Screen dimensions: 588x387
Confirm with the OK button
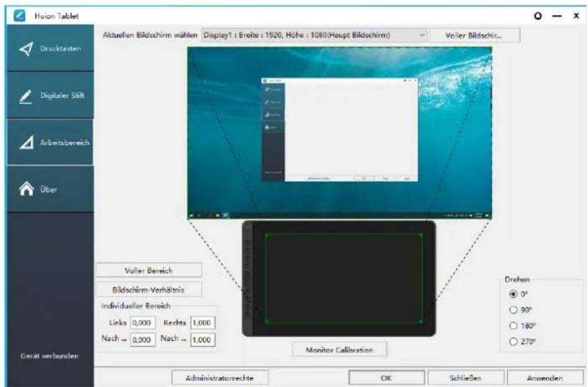point(387,378)
